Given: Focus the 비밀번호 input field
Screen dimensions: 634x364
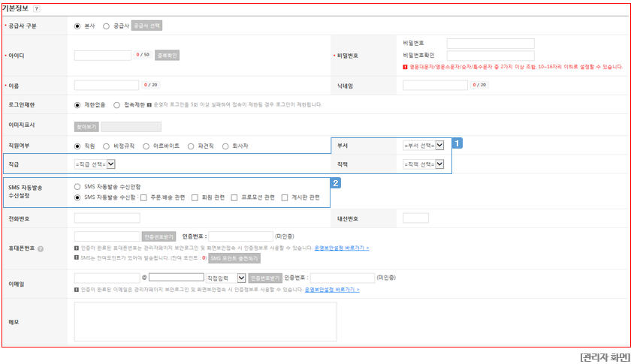Looking at the screenshot, I should click(x=491, y=44).
